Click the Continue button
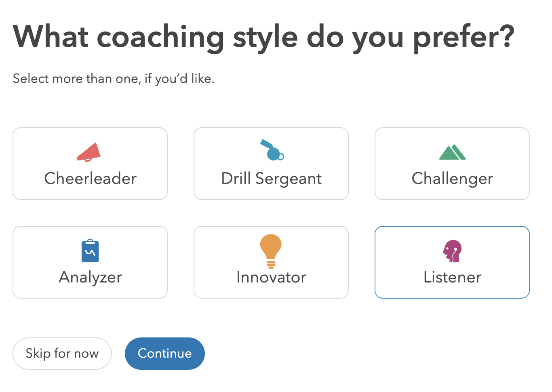 tap(165, 354)
